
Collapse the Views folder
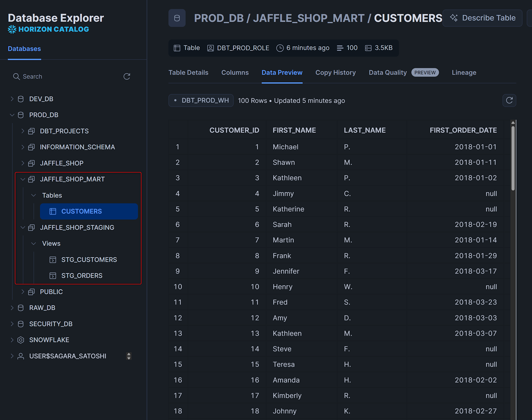34,244
